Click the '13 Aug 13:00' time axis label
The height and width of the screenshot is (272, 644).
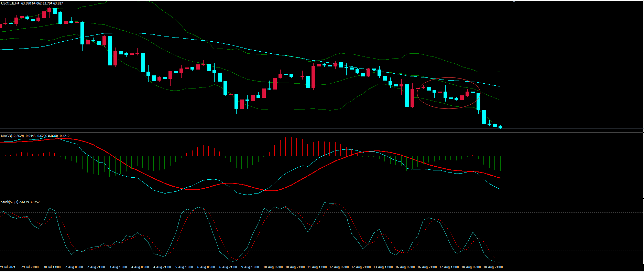click(383, 267)
